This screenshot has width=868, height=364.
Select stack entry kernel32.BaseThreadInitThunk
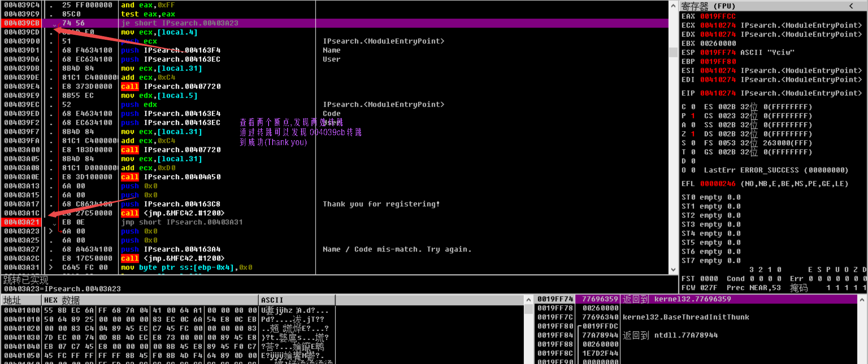coord(686,317)
